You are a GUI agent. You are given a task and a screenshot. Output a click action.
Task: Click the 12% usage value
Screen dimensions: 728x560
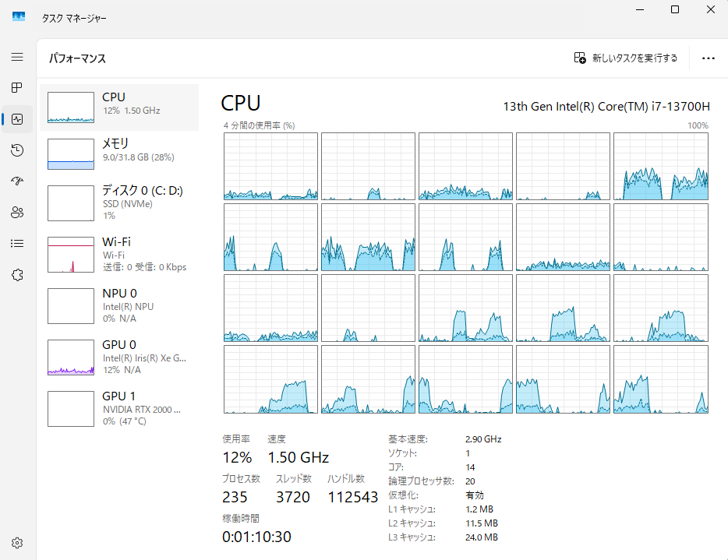coord(237,457)
